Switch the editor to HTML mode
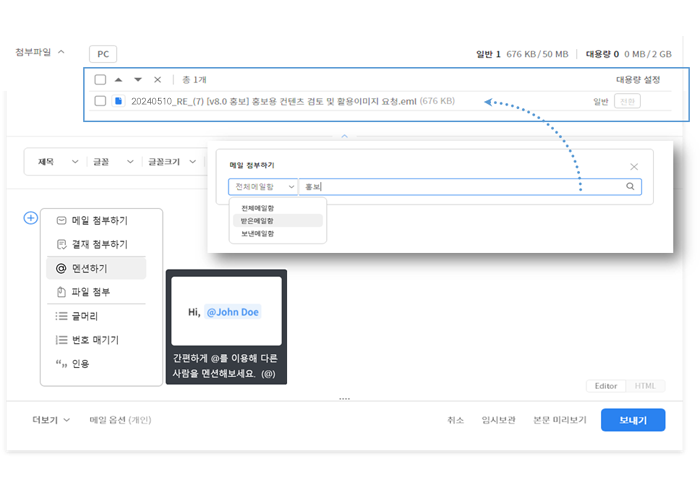This screenshot has width=700, height=500. [645, 386]
